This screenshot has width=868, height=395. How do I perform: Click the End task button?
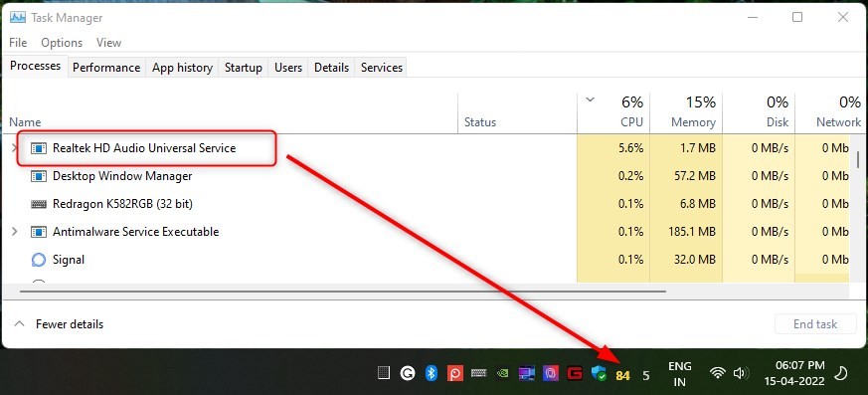coord(815,324)
